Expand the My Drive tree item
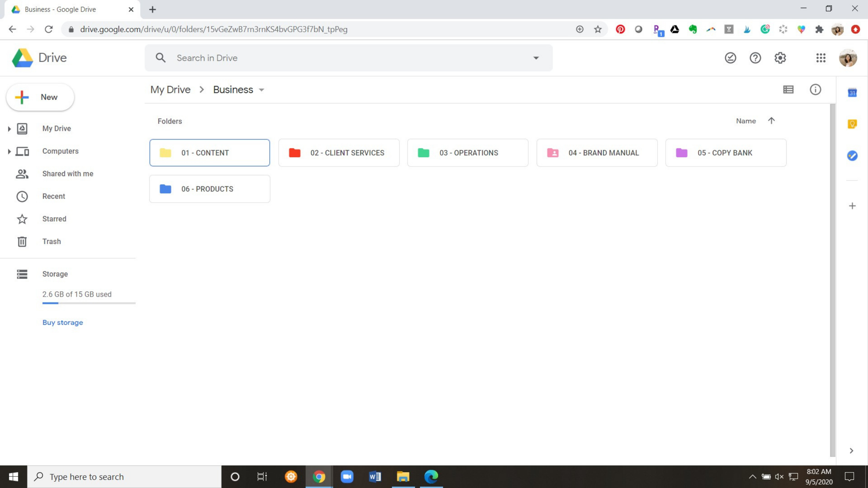 point(9,128)
